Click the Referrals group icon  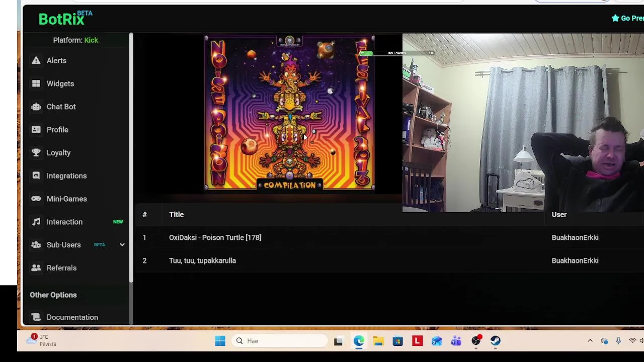pos(36,268)
